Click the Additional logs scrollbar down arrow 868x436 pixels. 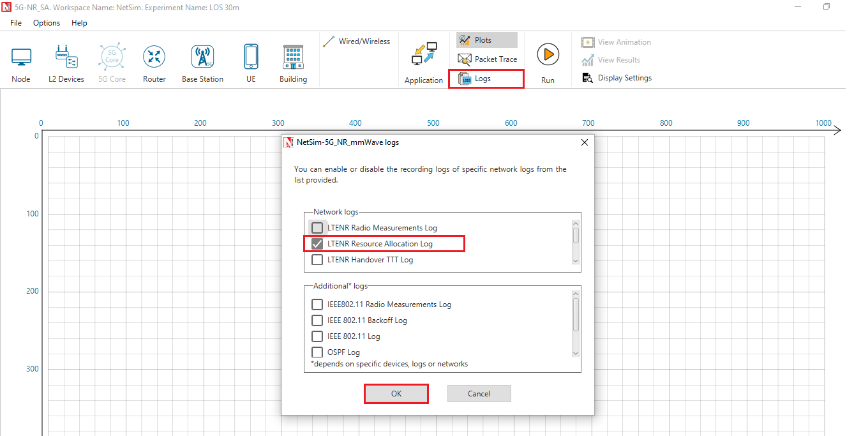pyautogui.click(x=576, y=353)
